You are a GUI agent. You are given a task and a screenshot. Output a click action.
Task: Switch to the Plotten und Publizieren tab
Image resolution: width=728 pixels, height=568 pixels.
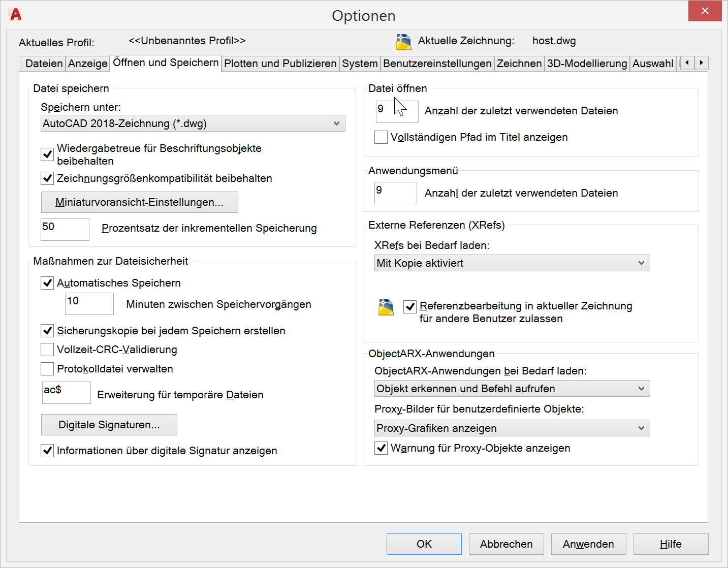pyautogui.click(x=280, y=64)
